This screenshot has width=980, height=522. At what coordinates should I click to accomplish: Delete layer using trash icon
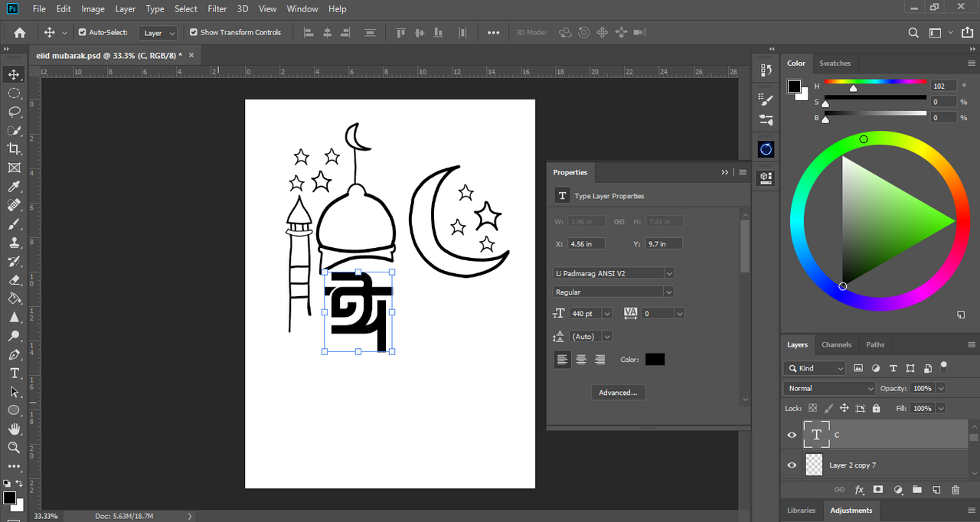955,490
